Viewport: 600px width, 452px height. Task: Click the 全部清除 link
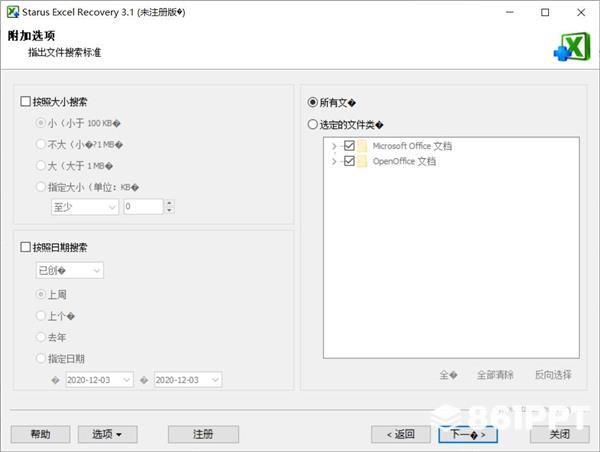[495, 375]
